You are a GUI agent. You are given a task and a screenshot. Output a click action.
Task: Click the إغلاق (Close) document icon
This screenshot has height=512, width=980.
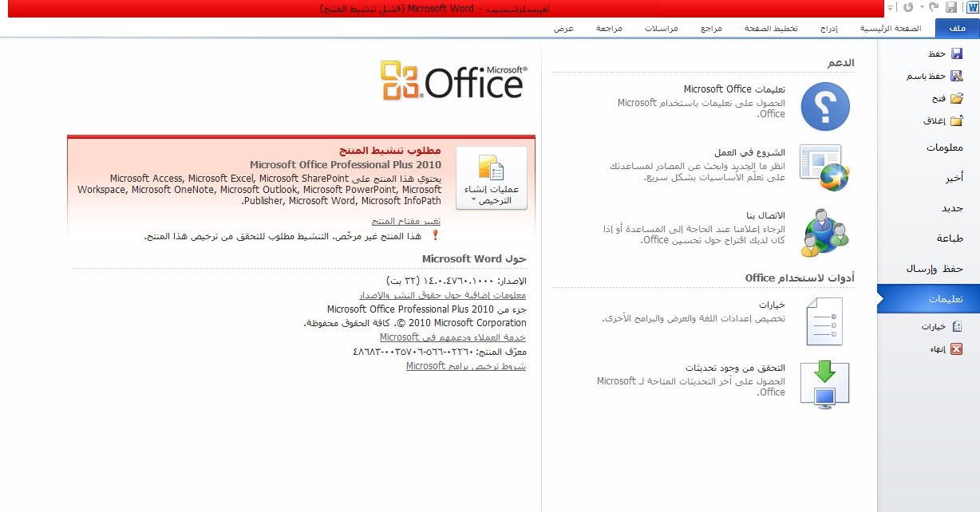coord(957,121)
